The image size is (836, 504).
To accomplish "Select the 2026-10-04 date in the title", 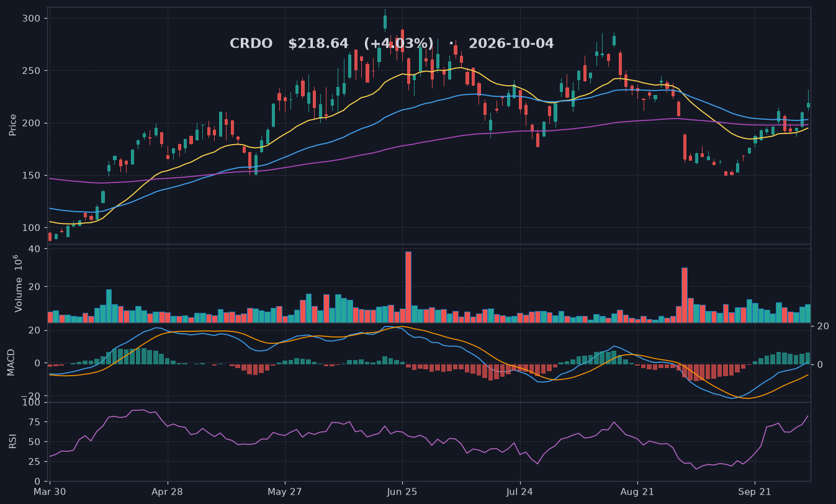I will point(511,44).
